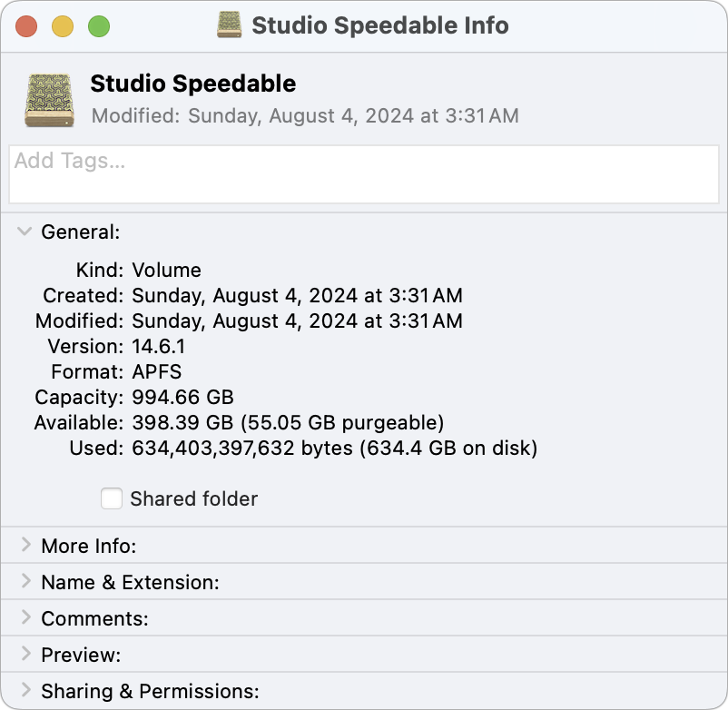Show the Preview section
The height and width of the screenshot is (710, 728).
pyautogui.click(x=25, y=655)
